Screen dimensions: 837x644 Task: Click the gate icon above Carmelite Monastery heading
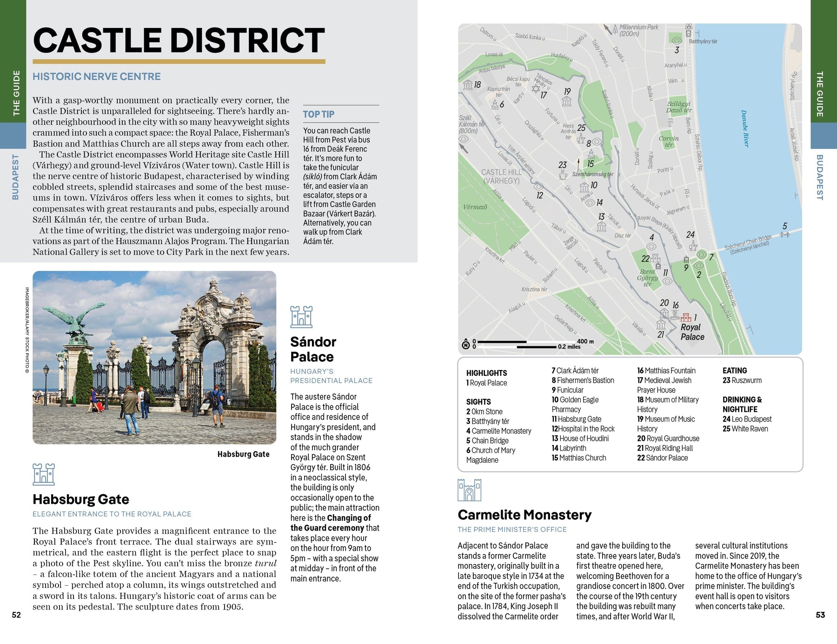click(x=469, y=490)
